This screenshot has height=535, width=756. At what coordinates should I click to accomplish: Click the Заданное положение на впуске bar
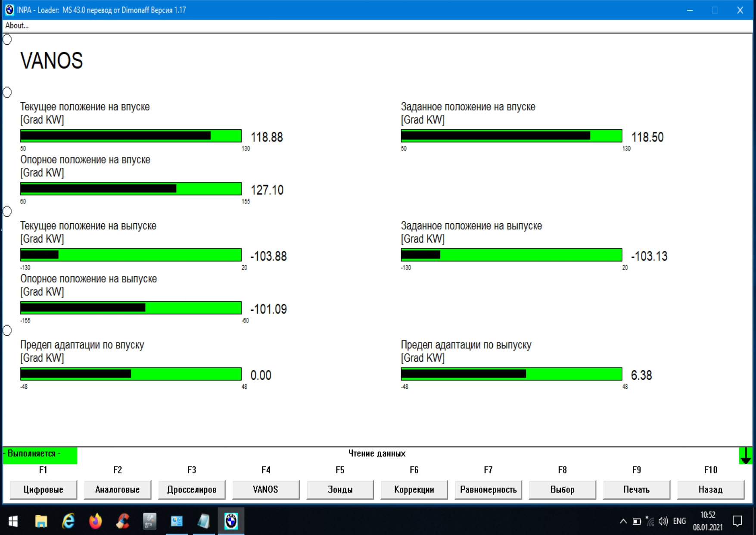tap(511, 136)
